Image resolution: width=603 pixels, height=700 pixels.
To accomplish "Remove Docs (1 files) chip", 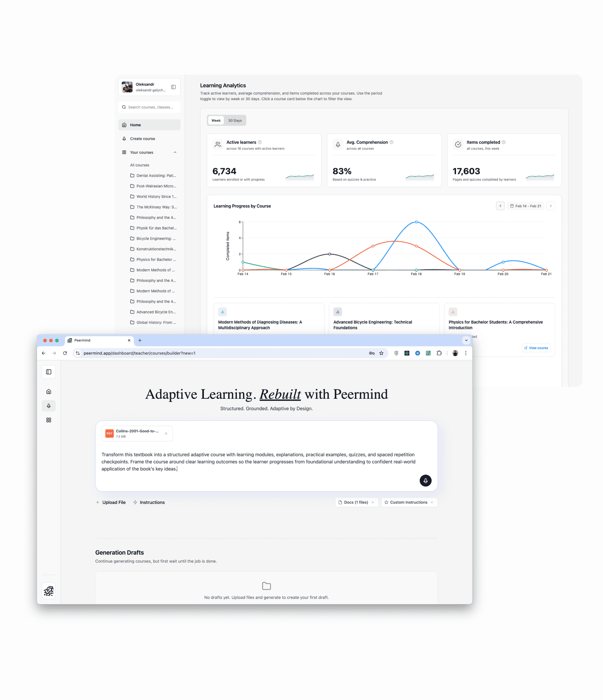I will point(373,502).
